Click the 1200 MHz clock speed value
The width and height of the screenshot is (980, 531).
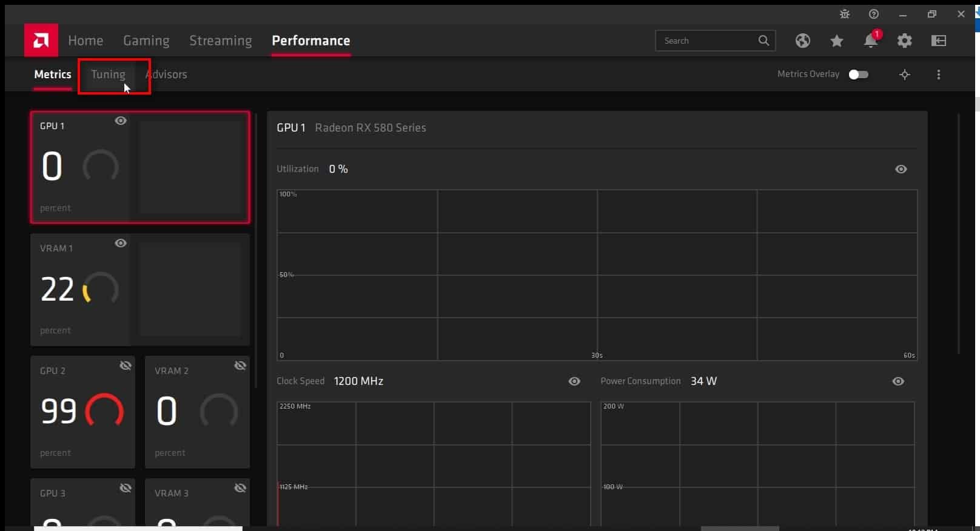tap(358, 381)
